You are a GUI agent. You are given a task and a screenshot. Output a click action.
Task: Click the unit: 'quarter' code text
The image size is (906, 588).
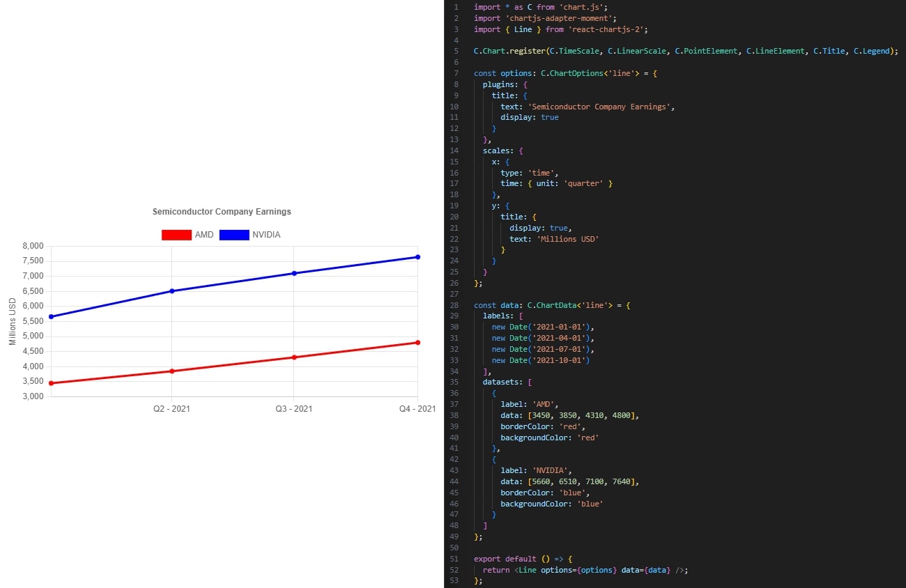coord(571,183)
